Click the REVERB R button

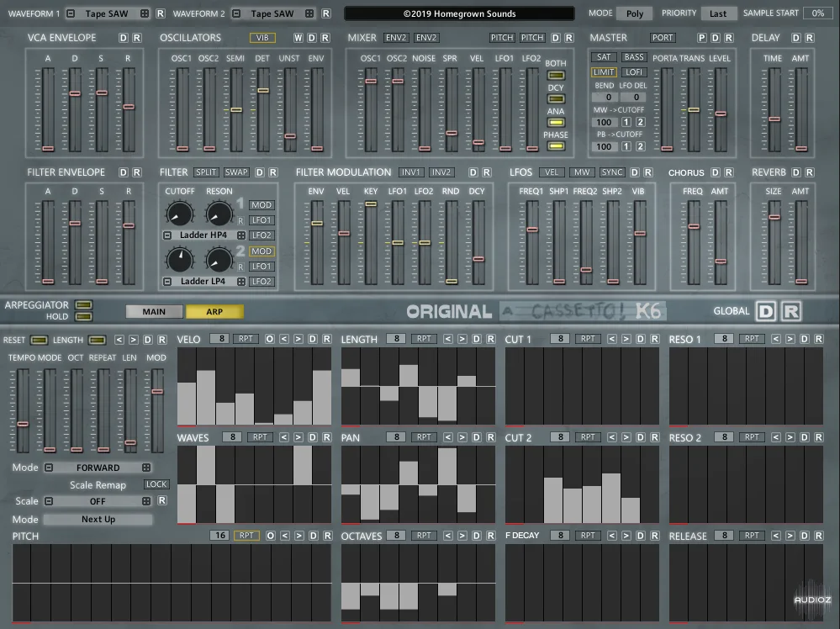point(810,172)
